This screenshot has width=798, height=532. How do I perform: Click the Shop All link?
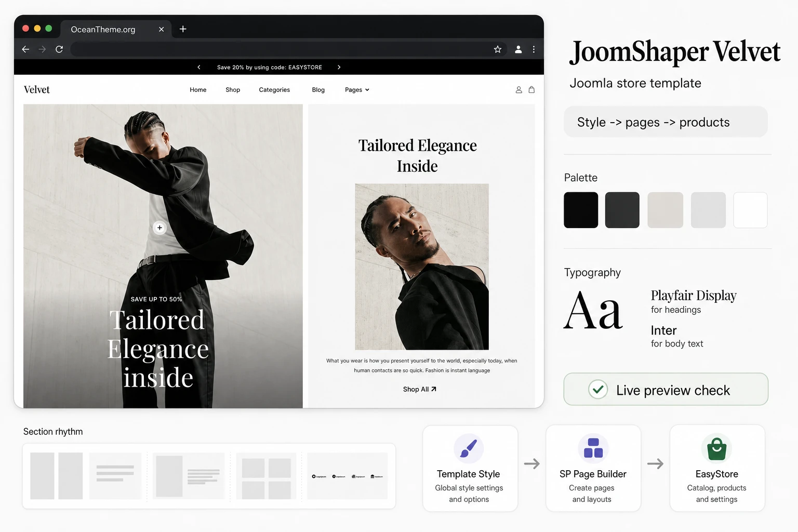click(419, 389)
